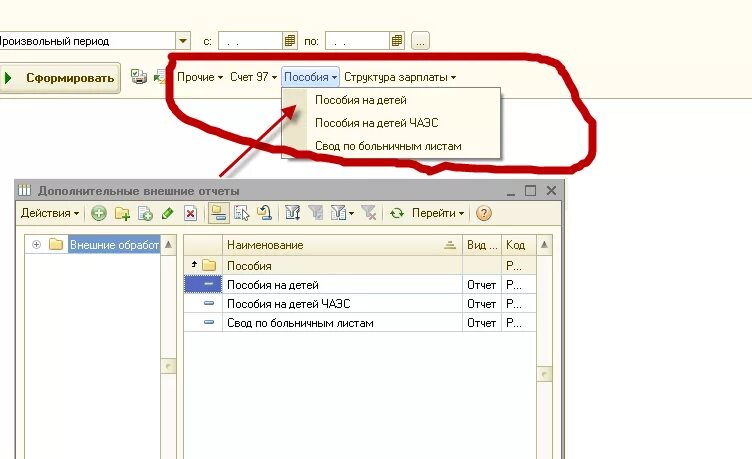This screenshot has height=459, width=752.
Task: Click the grayed filter by current value icon
Action: (316, 213)
